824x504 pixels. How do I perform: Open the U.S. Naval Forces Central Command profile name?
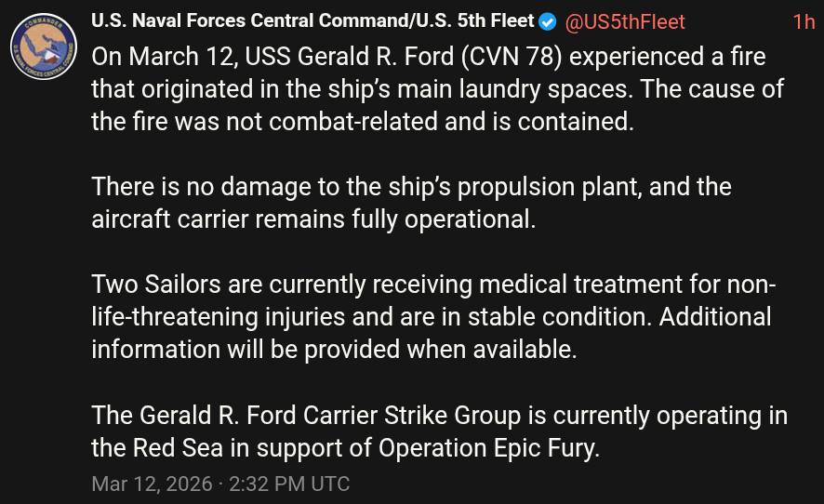312,21
